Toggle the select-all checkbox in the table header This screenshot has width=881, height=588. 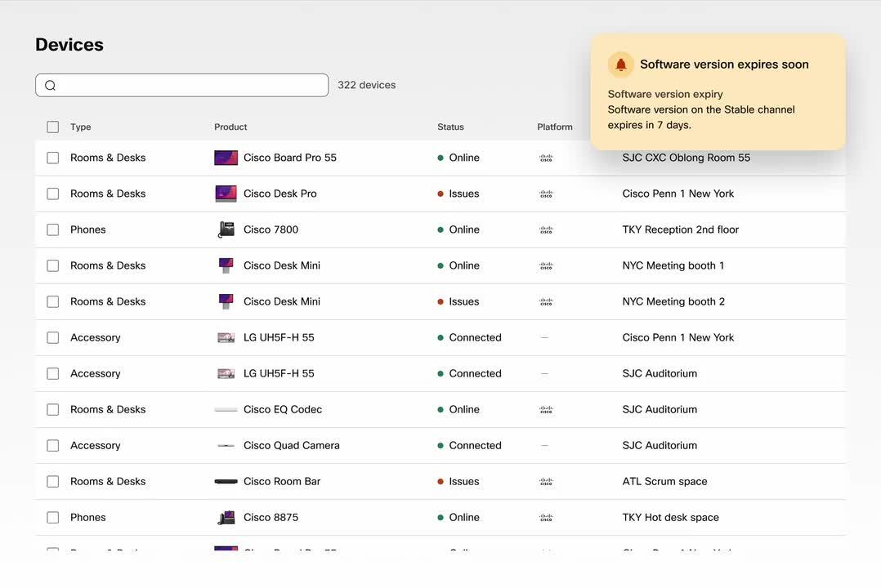pos(53,127)
